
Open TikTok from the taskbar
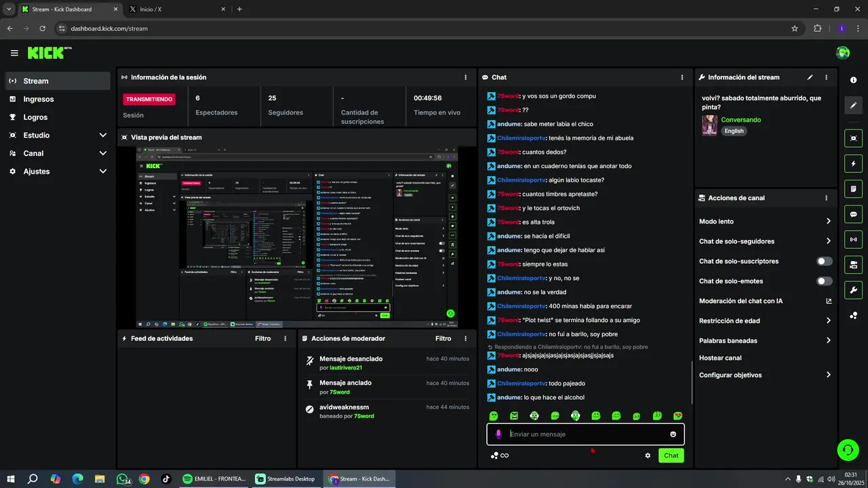coord(166,479)
